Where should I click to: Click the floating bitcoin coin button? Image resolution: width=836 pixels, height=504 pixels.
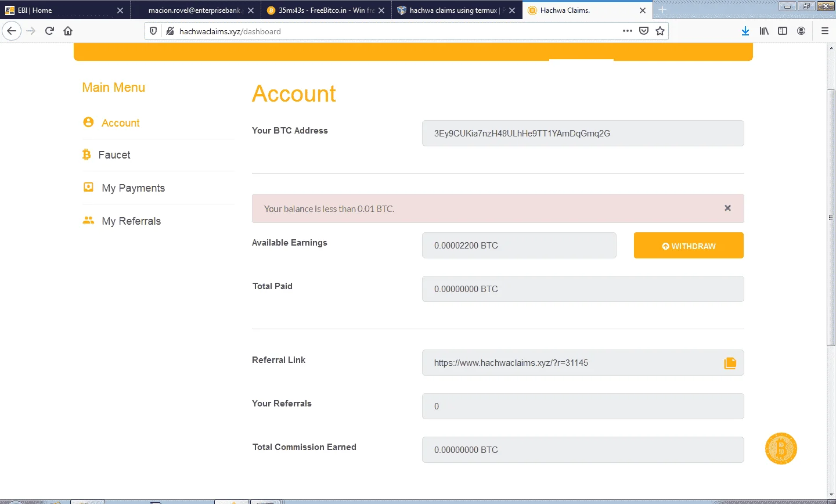click(x=781, y=448)
